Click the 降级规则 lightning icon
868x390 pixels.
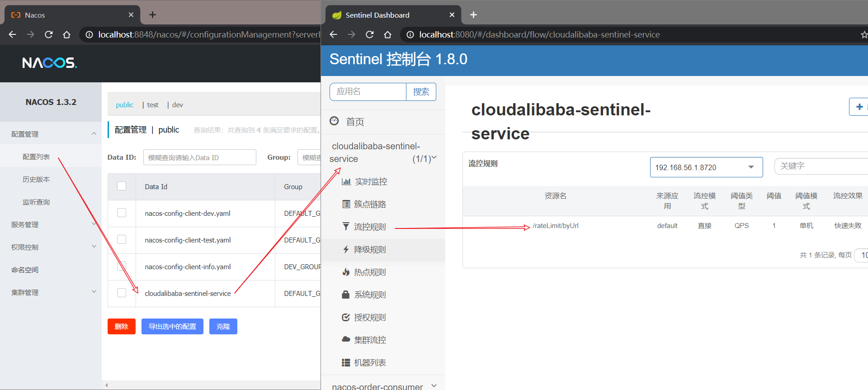pos(346,249)
